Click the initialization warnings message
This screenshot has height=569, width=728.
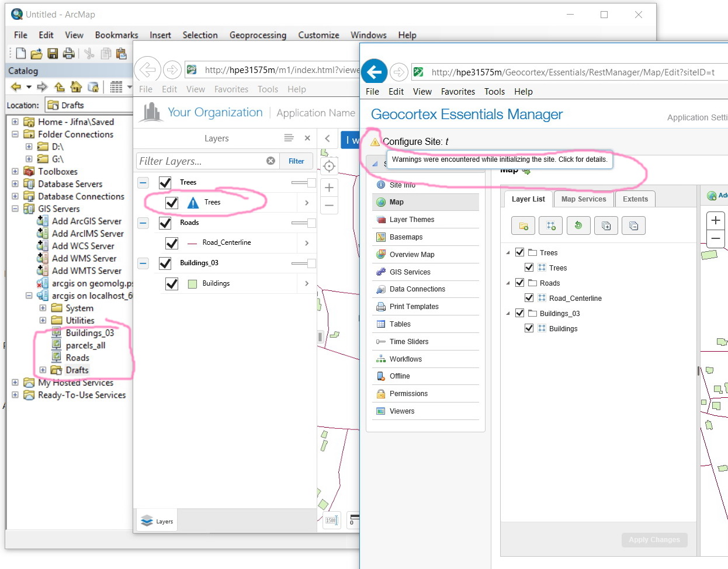pyautogui.click(x=500, y=159)
